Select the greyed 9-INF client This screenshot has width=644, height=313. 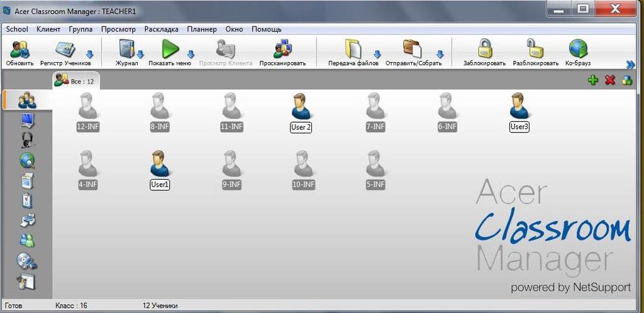(231, 163)
